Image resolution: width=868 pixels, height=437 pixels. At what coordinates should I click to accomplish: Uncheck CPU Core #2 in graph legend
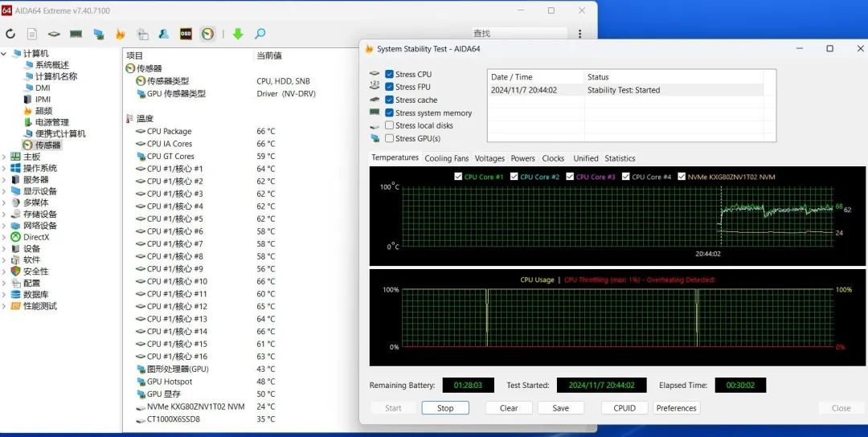tap(514, 177)
